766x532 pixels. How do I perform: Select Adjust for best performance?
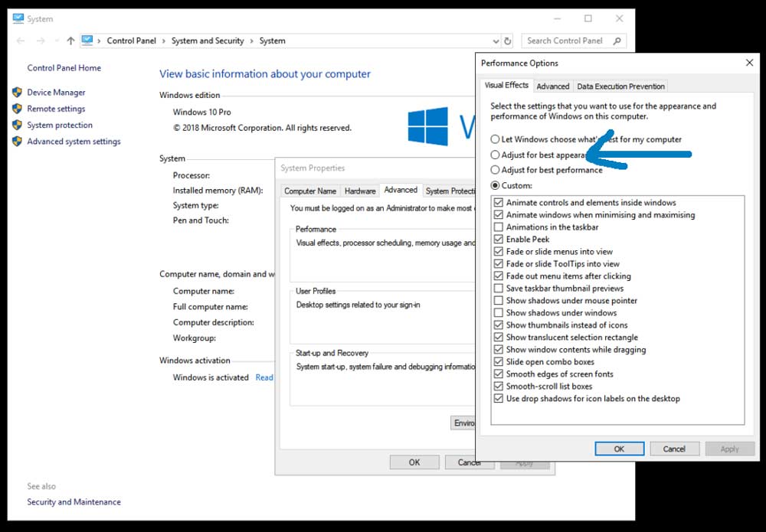pos(495,170)
